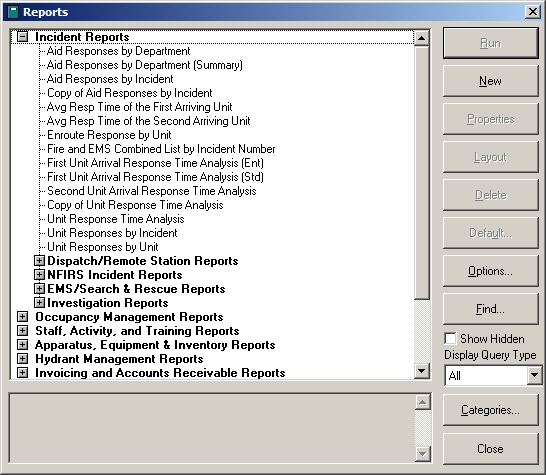The width and height of the screenshot is (546, 475).
Task: Expand Dispatch/Remote Station Reports
Action: [39, 261]
